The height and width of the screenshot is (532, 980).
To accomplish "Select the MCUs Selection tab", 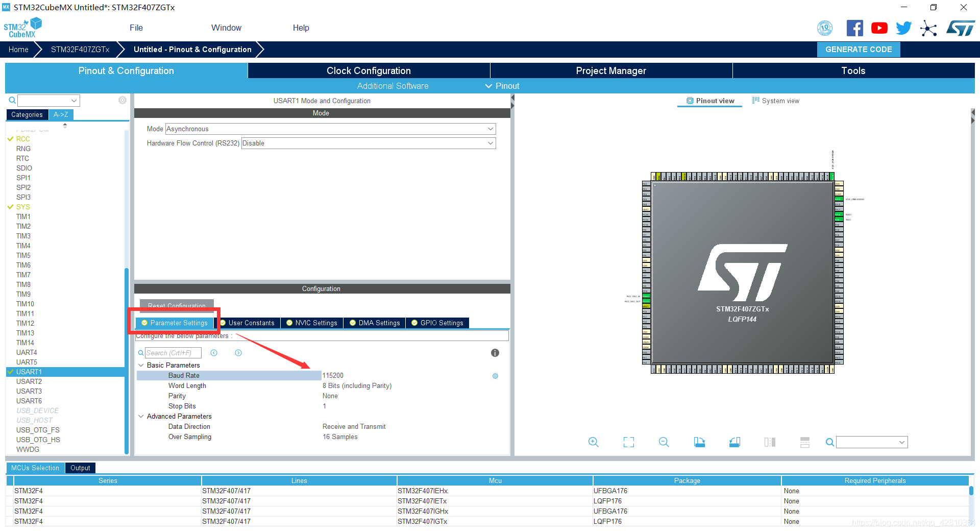I will tap(35, 468).
